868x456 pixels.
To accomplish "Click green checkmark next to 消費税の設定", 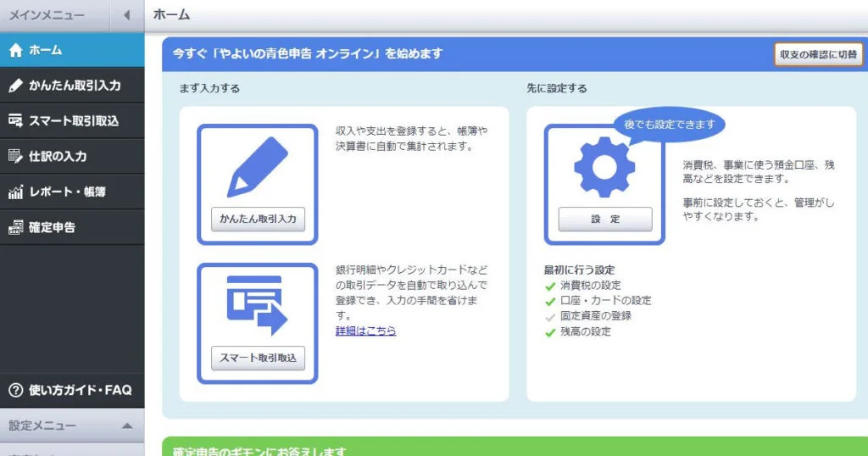I will (x=549, y=286).
